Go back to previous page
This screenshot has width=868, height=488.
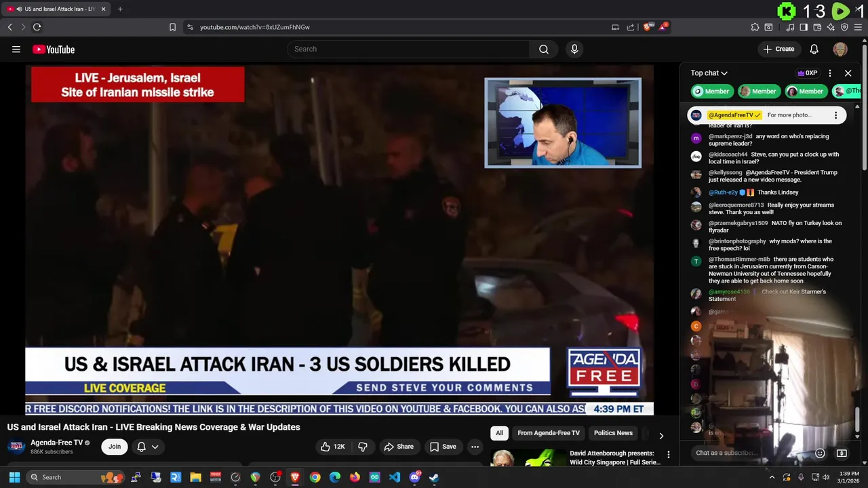[x=9, y=27]
